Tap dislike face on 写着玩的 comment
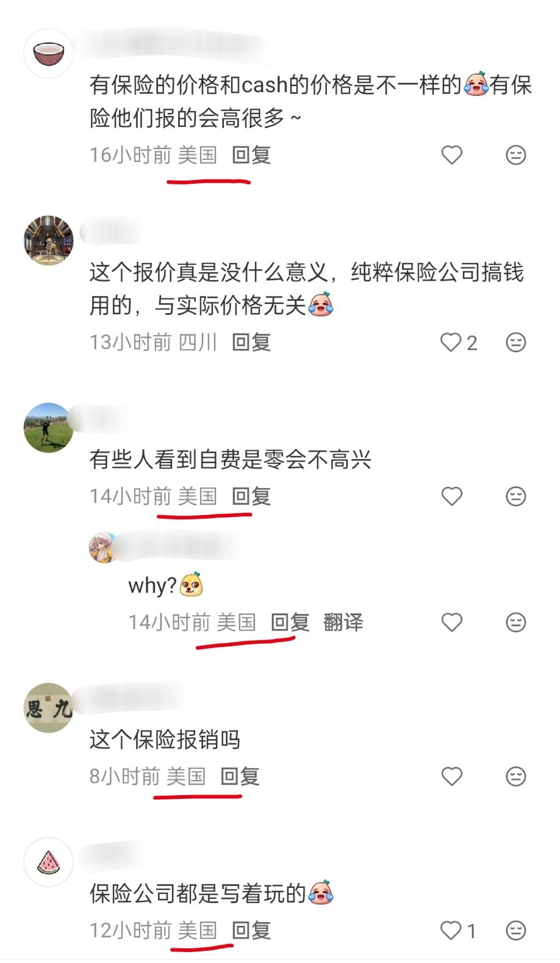 coord(516,931)
